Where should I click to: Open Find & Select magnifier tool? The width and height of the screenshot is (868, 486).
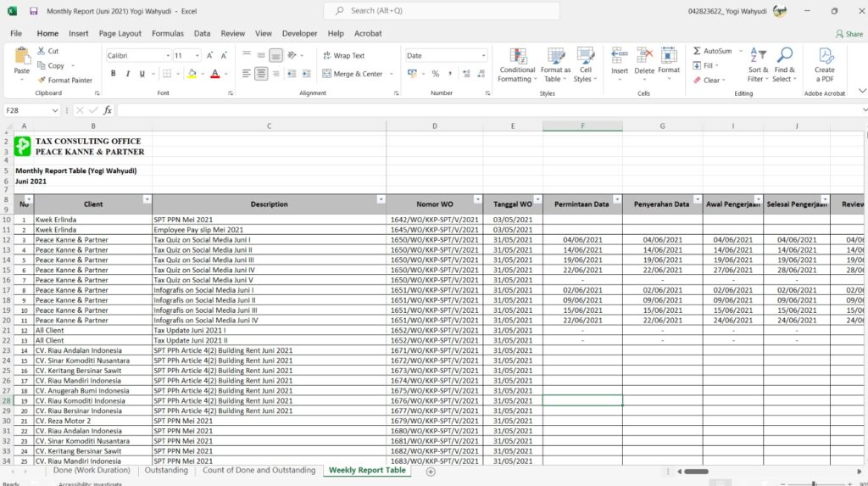(x=785, y=64)
